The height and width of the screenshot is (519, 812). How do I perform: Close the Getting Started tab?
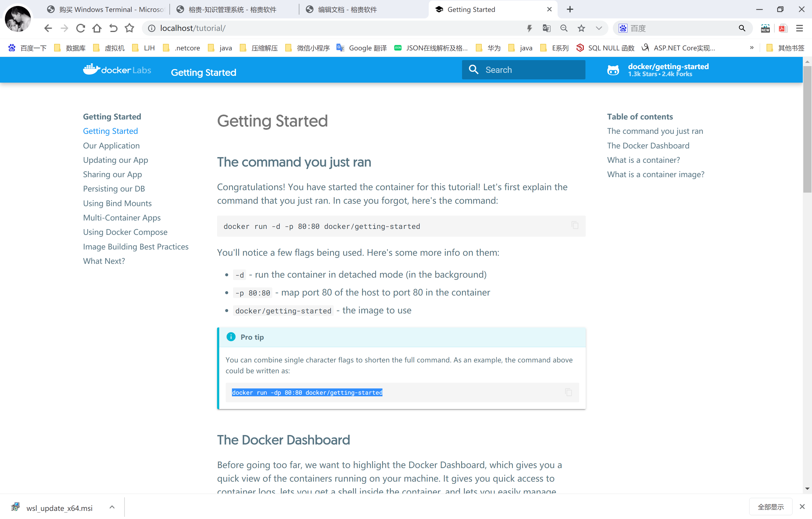tap(549, 9)
